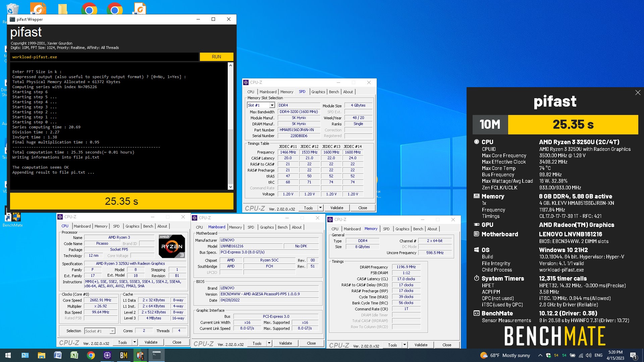Open Chrome from the taskbar

click(x=91, y=355)
